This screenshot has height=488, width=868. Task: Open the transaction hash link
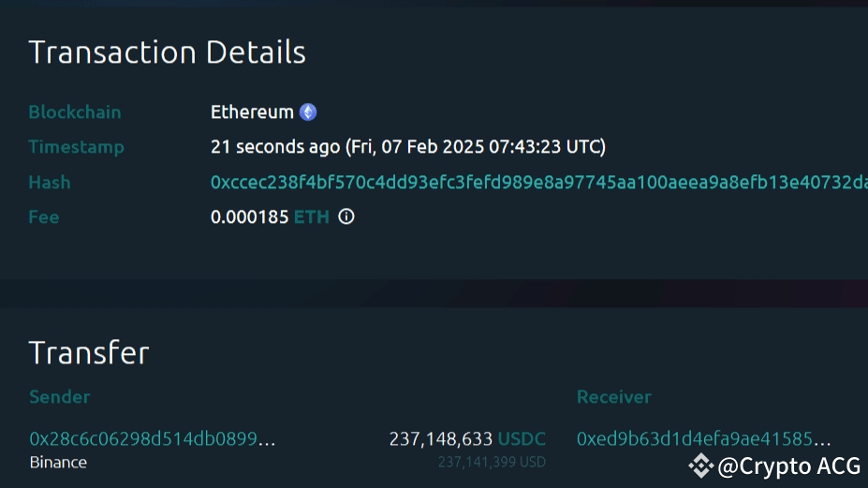(538, 183)
